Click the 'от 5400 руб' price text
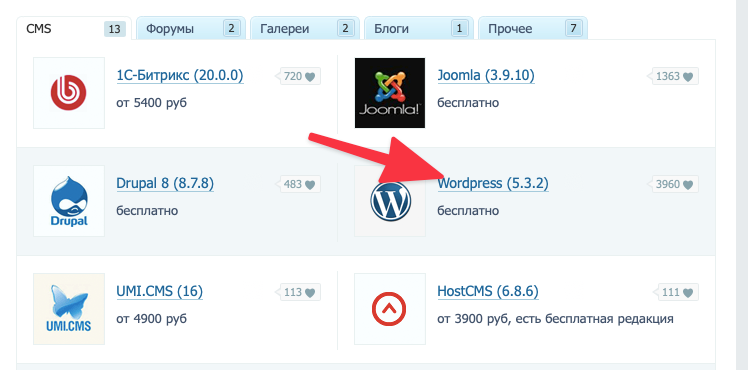Image resolution: width=748 pixels, height=370 pixels. pos(152,103)
